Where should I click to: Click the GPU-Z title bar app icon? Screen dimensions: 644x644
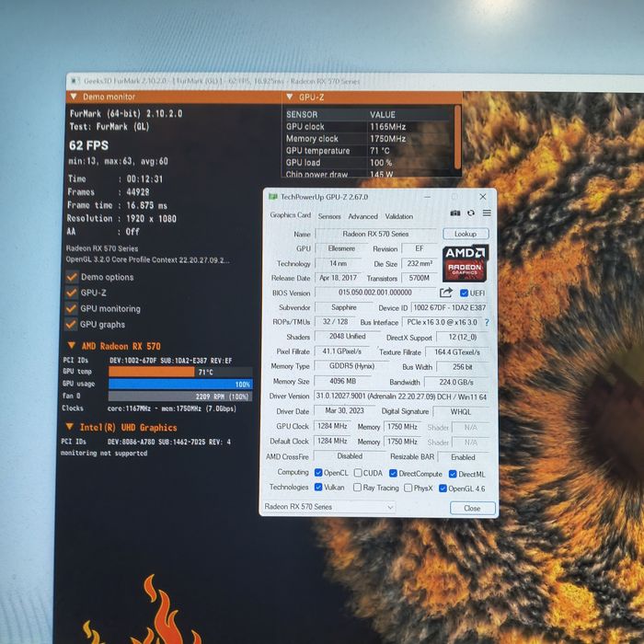point(272,197)
